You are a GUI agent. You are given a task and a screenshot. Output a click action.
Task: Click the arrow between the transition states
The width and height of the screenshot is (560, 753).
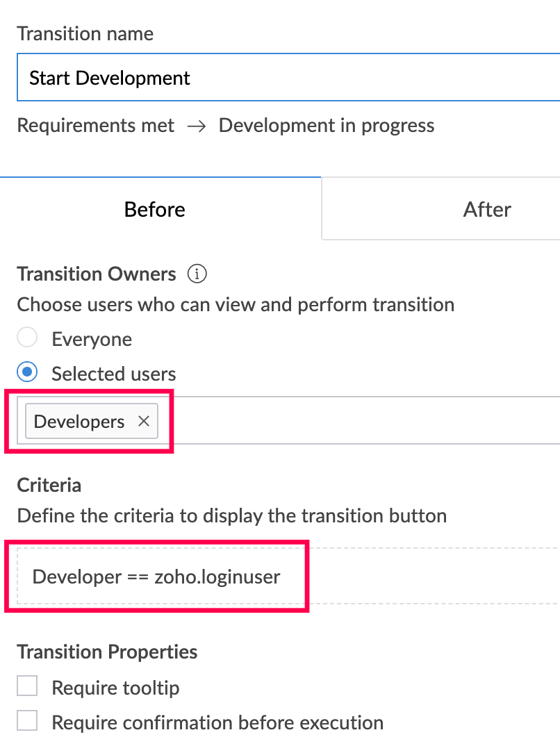pos(197,126)
